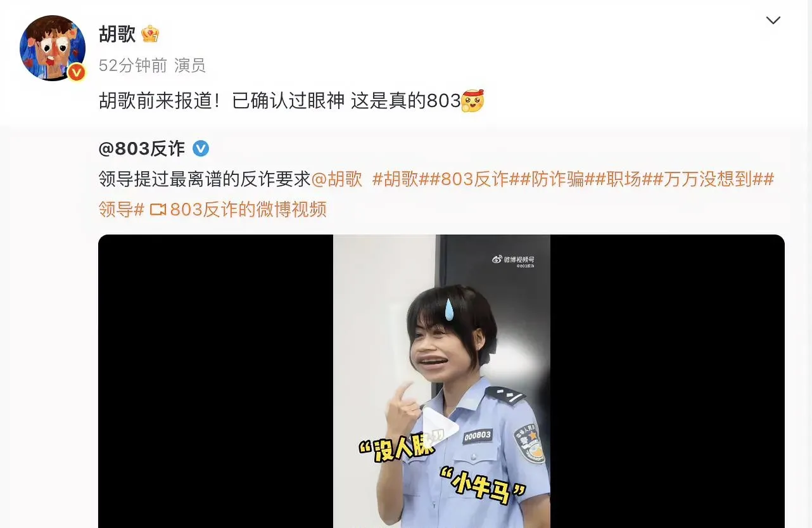Image resolution: width=812 pixels, height=528 pixels.
Task: Click the emoji after 这是真的803
Action: pyautogui.click(x=473, y=101)
